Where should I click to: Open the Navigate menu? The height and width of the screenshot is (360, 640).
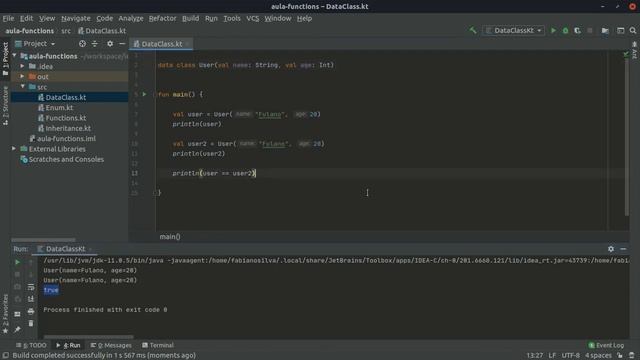tap(76, 18)
